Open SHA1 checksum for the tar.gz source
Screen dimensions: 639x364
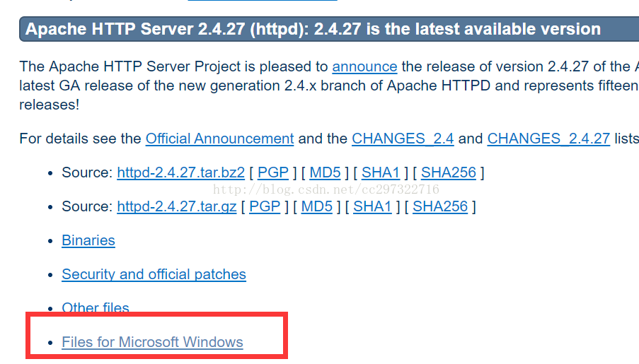pos(372,206)
